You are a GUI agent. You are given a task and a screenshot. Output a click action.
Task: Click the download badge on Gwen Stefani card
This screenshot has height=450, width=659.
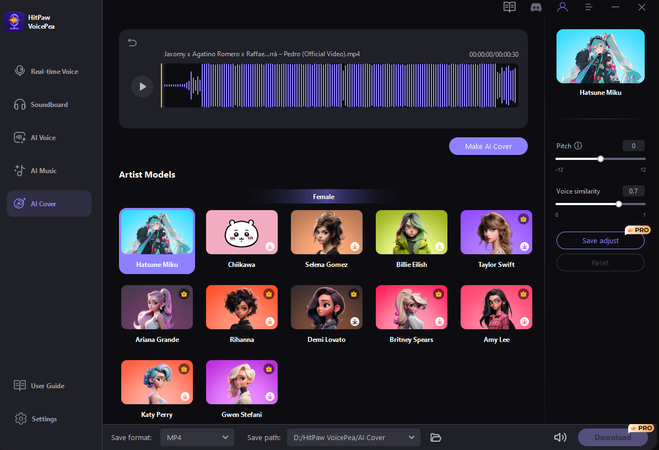click(x=270, y=396)
